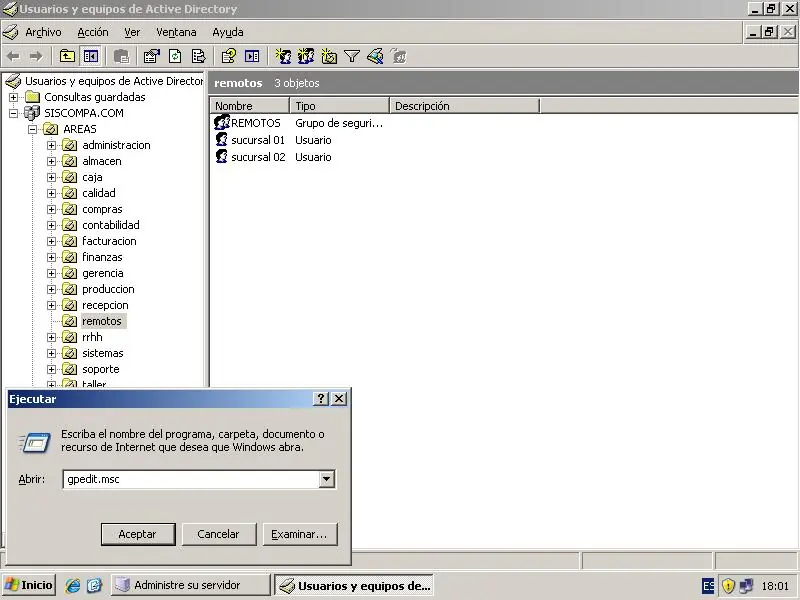Select the remotos tree item
The height and width of the screenshot is (600, 800).
click(102, 321)
